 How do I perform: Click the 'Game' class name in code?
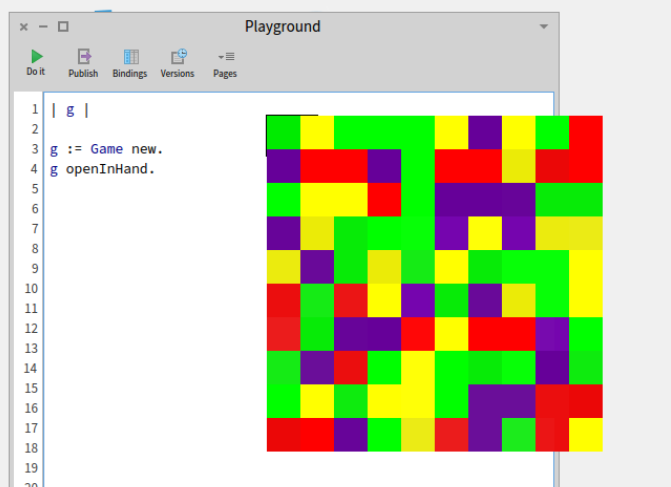(107, 149)
